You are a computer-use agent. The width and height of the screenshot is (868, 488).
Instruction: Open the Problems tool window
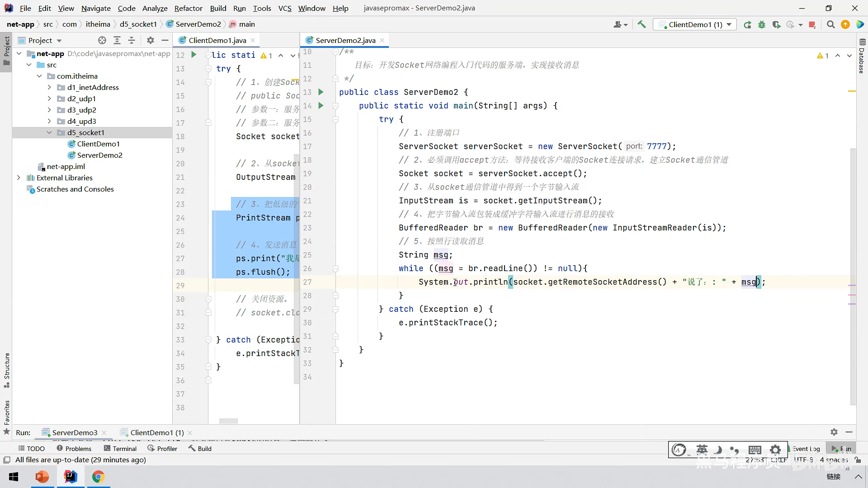click(x=74, y=448)
